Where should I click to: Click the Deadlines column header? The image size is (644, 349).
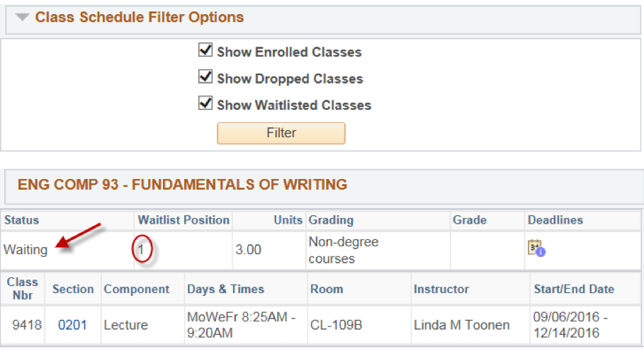click(555, 220)
